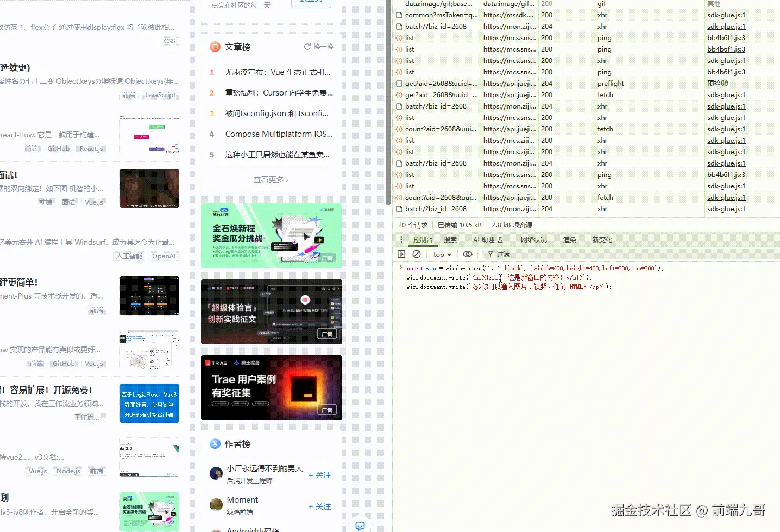Click the blue 作者榜 author list icon
This screenshot has width=780, height=532.
(215, 444)
